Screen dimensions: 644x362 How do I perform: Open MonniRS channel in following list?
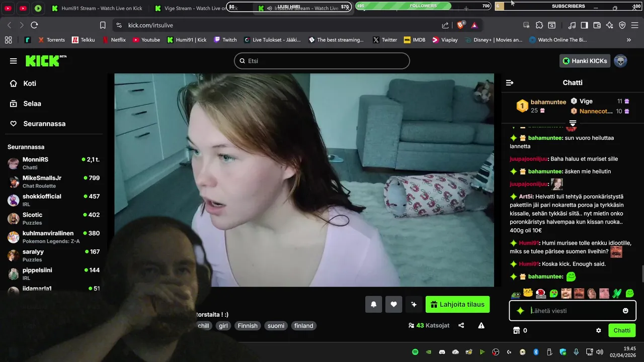click(53, 163)
